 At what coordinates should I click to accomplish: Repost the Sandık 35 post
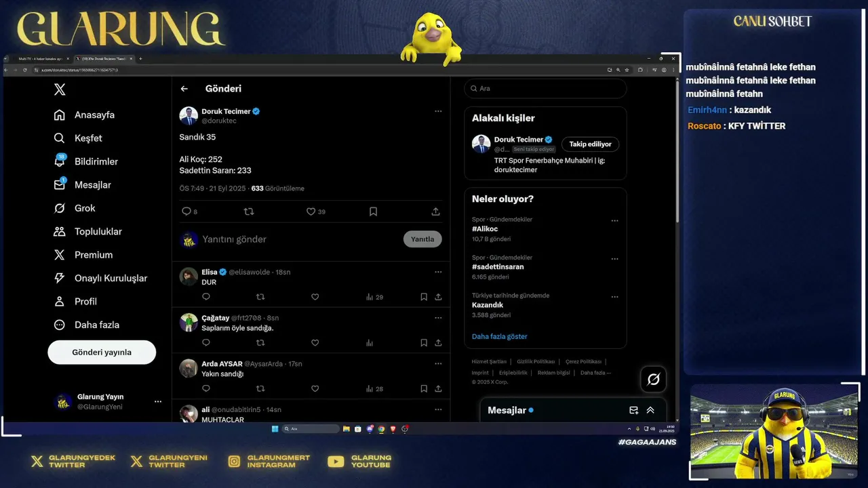[x=249, y=211]
